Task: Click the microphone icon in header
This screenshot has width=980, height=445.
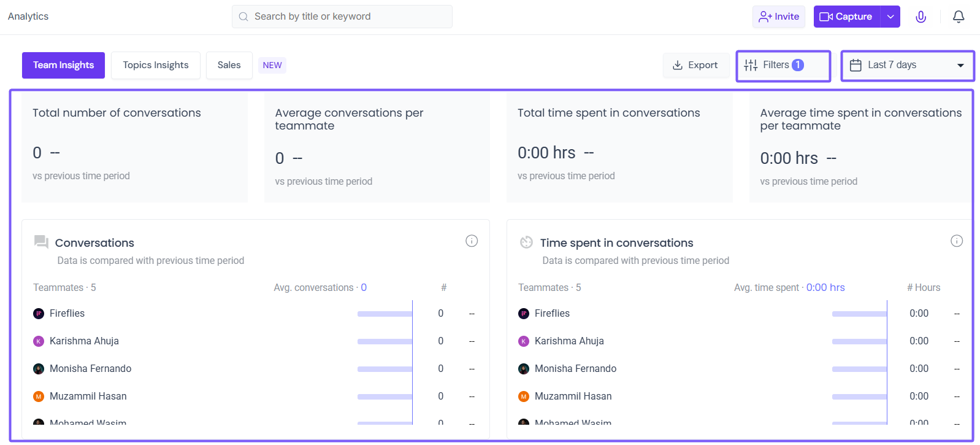Action: click(x=921, y=17)
